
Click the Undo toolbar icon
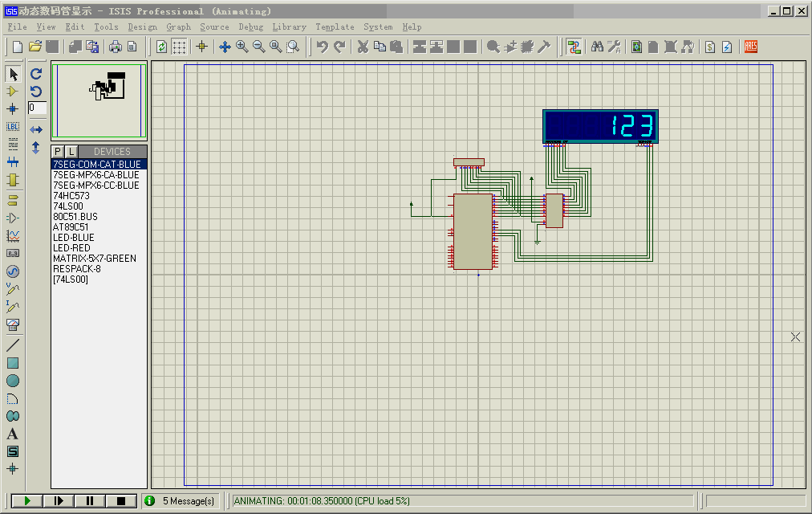pos(322,47)
